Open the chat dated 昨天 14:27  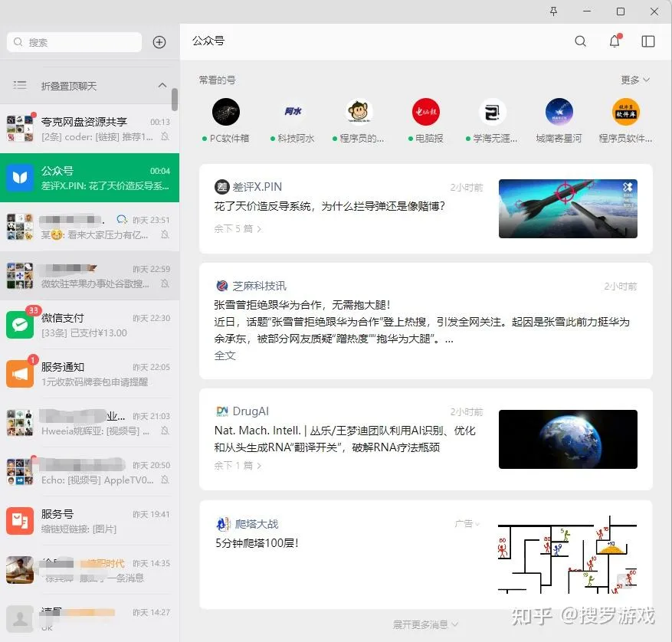(x=90, y=618)
